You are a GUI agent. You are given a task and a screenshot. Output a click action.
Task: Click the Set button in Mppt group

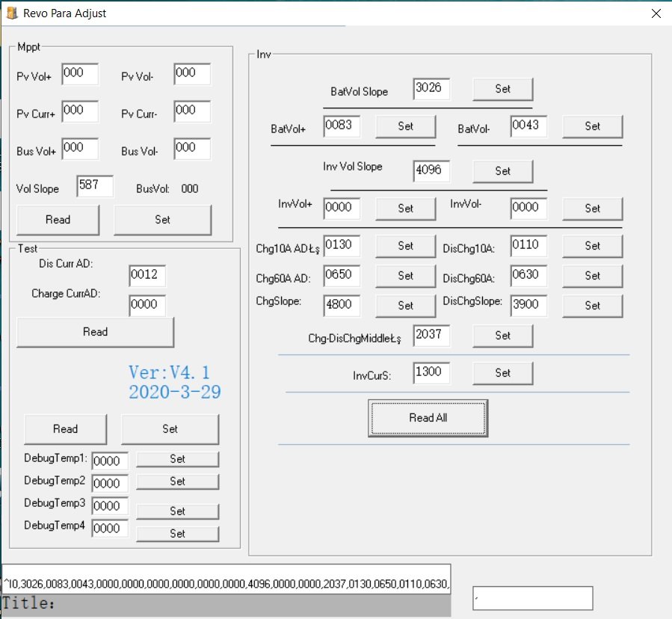(x=162, y=220)
